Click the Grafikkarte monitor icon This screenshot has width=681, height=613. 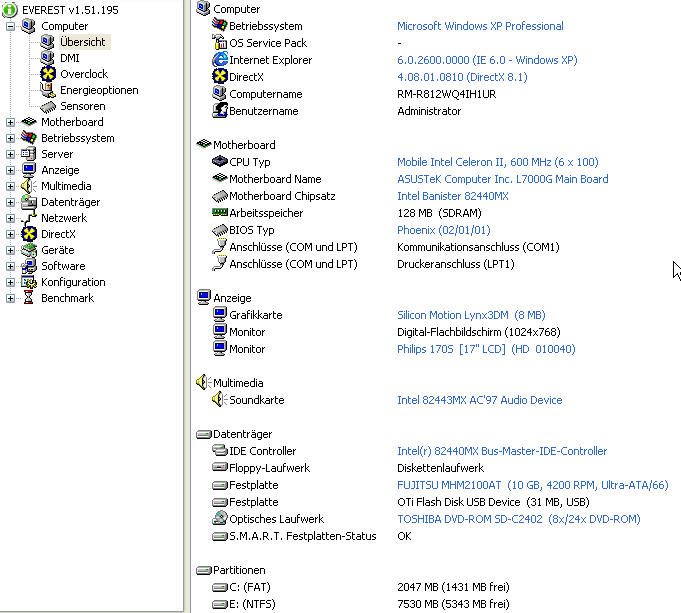coord(220,314)
